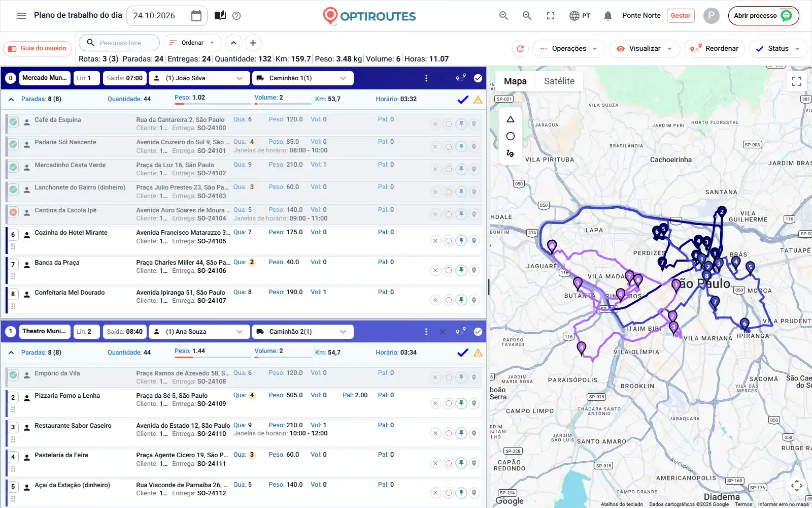
Task: Open the Ordenar sort dropdown
Action: [x=192, y=43]
